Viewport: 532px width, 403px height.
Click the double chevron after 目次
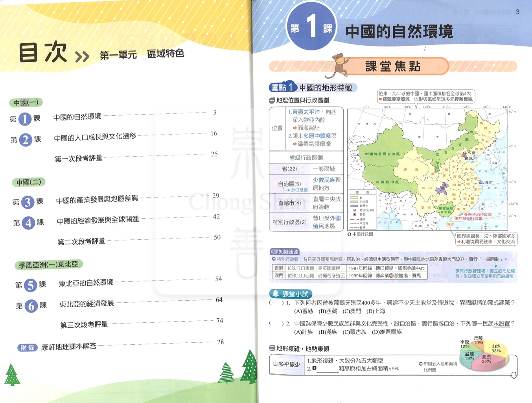click(82, 57)
